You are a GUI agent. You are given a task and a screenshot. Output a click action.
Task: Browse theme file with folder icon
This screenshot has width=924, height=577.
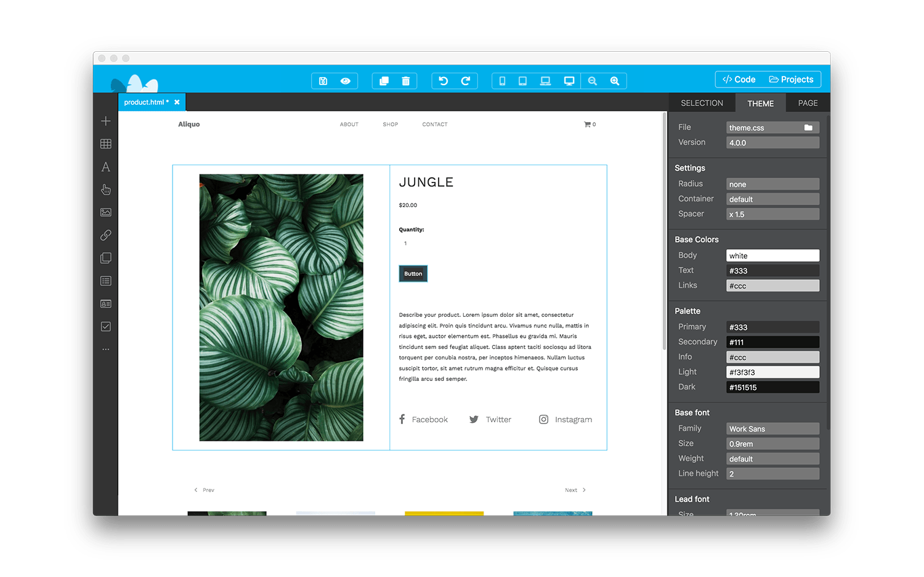(x=808, y=128)
